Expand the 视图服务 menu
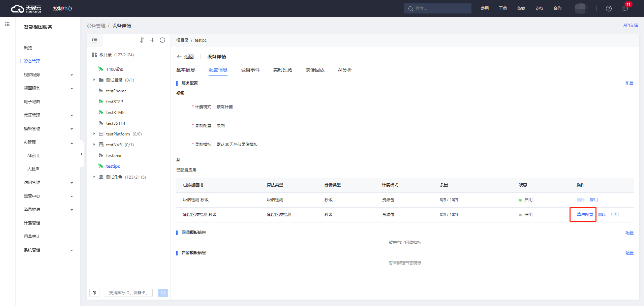644x306 pixels. [x=72, y=88]
